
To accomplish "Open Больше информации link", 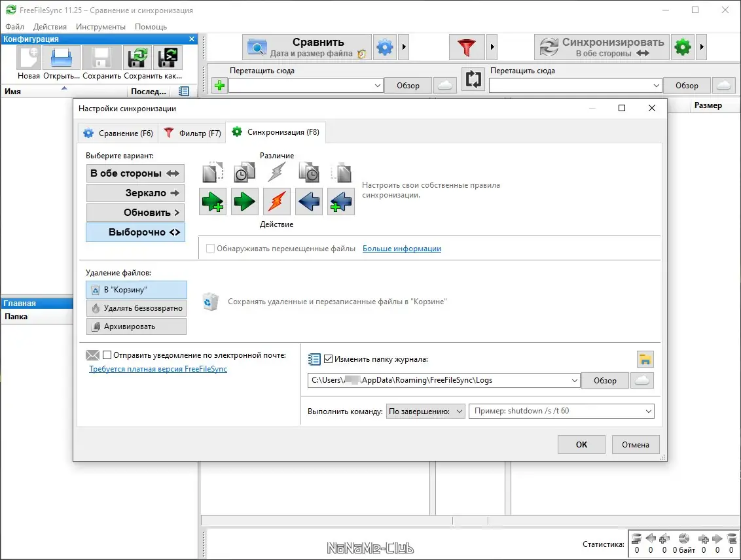I will [402, 249].
